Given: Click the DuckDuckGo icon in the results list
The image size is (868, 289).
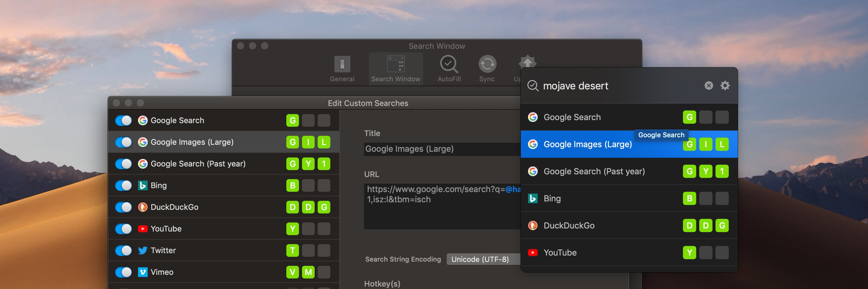Looking at the screenshot, I should click(533, 225).
